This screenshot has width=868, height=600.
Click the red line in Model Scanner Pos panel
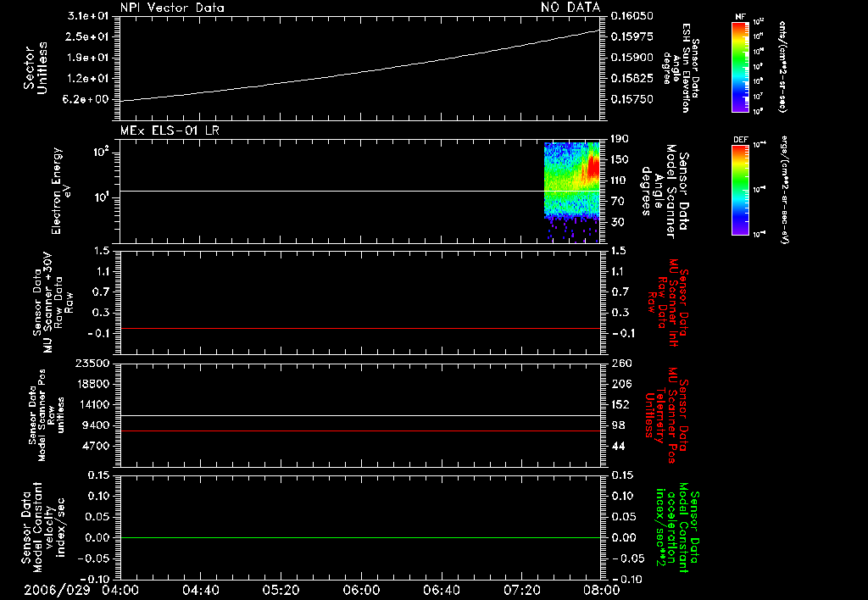point(359,431)
